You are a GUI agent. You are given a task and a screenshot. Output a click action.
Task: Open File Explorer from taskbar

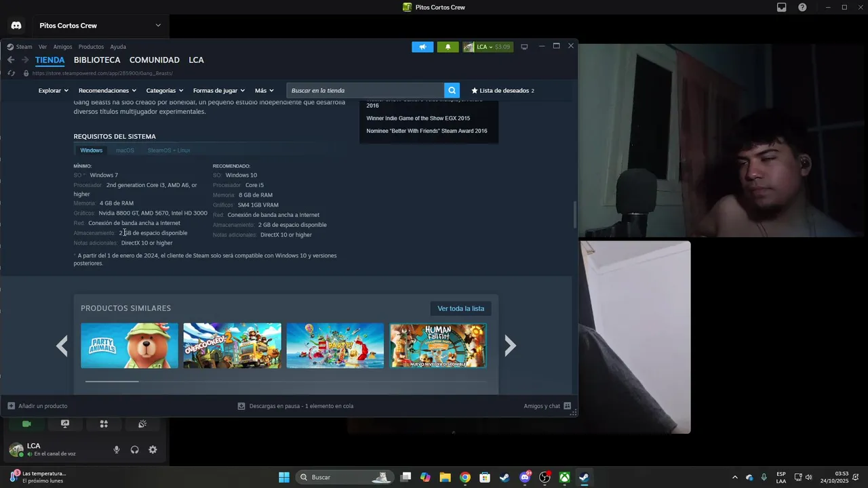[445, 477]
